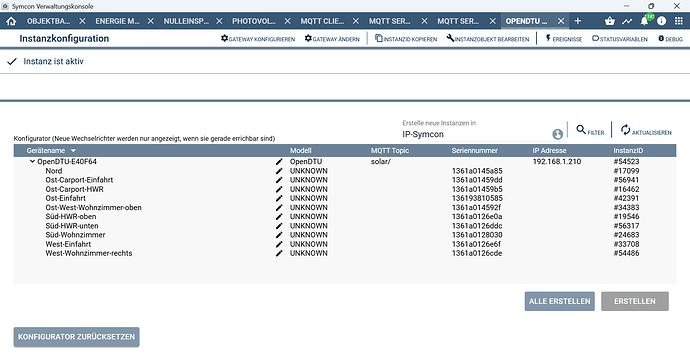The height and width of the screenshot is (362, 690).
Task: Open the Filter search
Action: point(590,130)
